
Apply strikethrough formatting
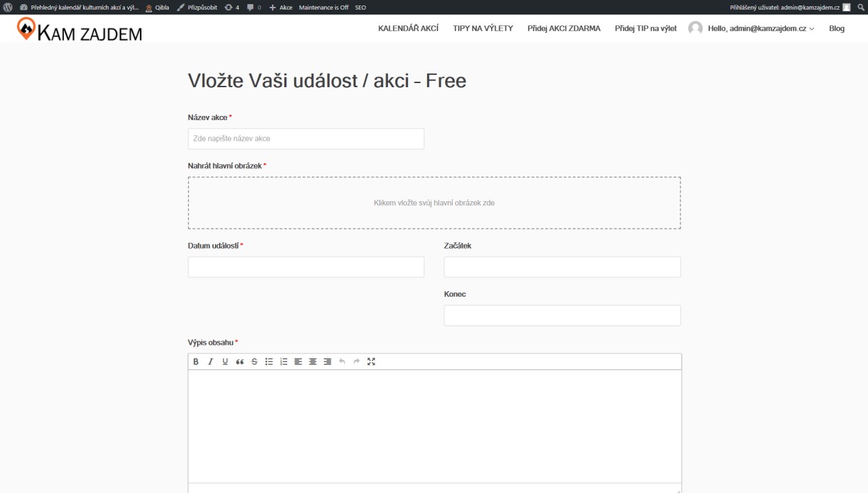[x=254, y=362]
